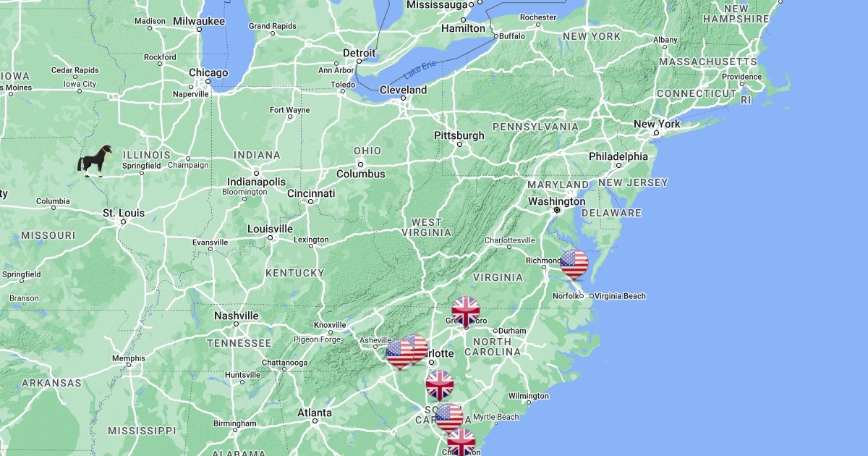Click the Indianapolis city label
Image resolution: width=868 pixels, height=456 pixels.
coord(256,182)
